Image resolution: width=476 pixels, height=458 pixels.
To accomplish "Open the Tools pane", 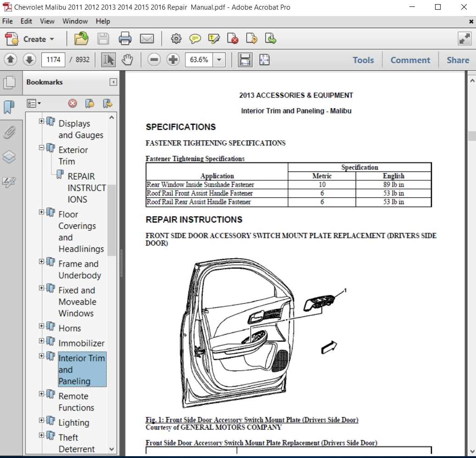I will click(x=363, y=60).
